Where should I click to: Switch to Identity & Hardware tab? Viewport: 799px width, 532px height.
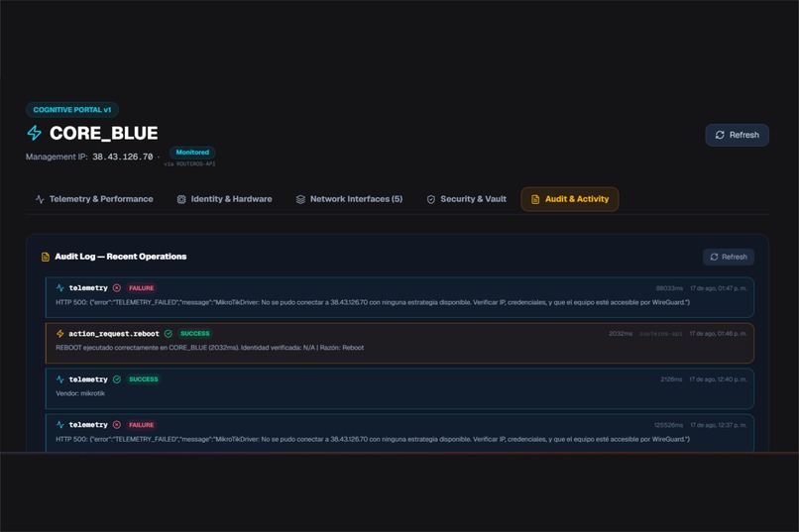tap(224, 199)
